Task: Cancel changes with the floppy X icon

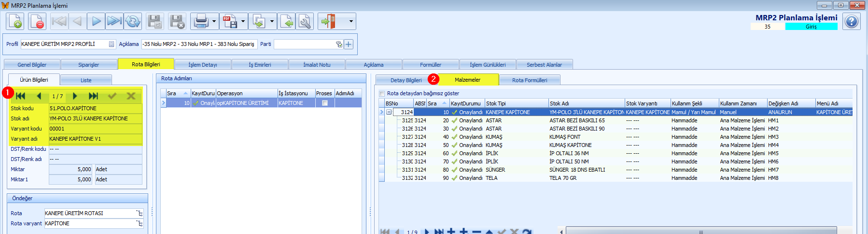Action: click(x=177, y=21)
